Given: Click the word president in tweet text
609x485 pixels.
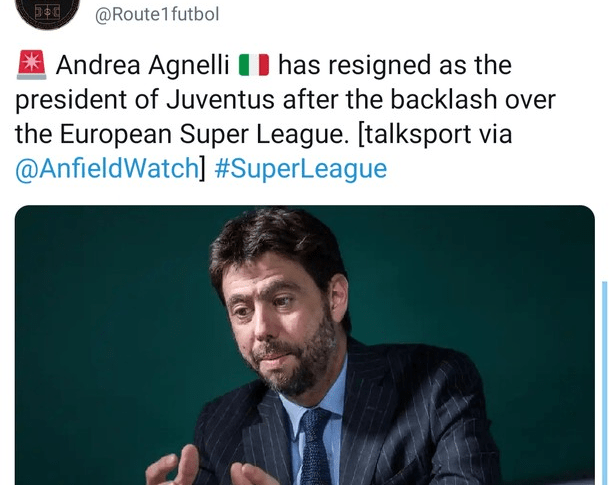Looking at the screenshot, I should click(x=71, y=99).
